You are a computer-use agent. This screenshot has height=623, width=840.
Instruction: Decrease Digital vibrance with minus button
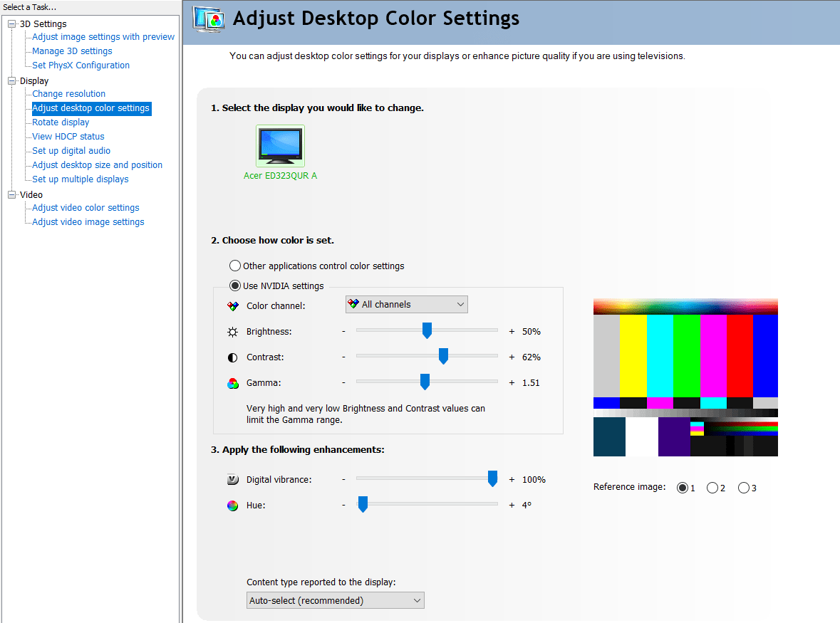click(343, 480)
